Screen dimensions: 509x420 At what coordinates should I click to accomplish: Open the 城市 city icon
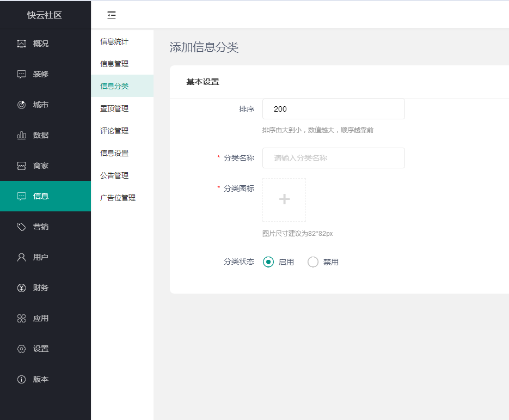point(22,105)
